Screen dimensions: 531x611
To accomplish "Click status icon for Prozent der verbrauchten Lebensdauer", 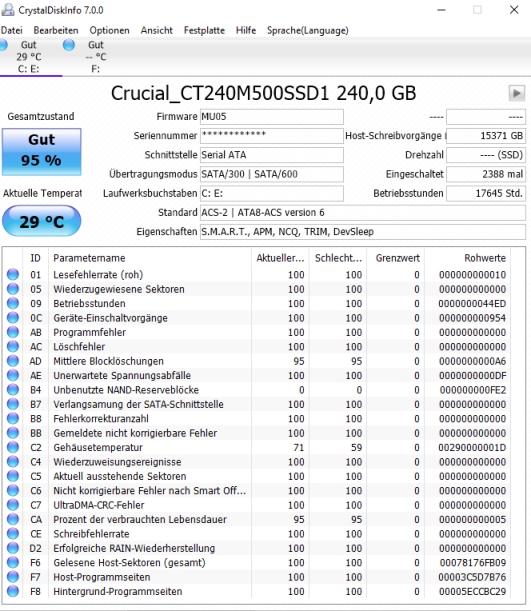I will (x=13, y=519).
